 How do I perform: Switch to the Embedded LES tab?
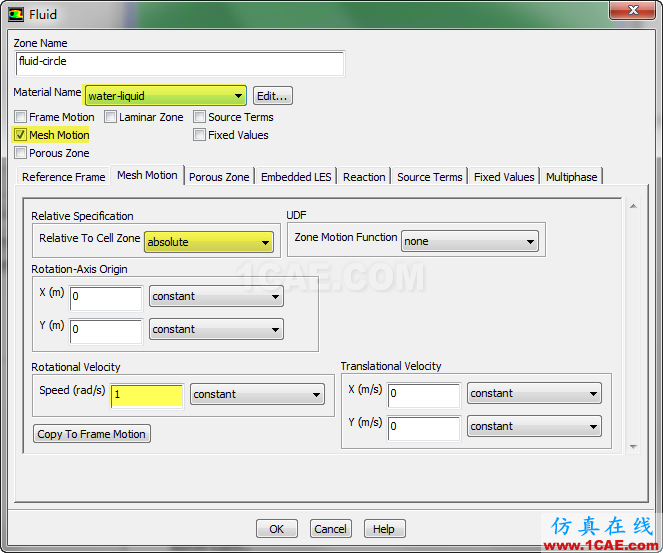click(295, 177)
